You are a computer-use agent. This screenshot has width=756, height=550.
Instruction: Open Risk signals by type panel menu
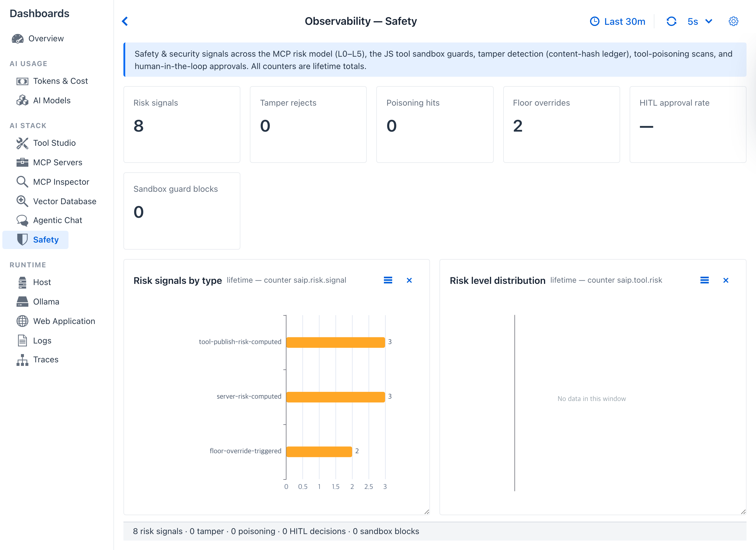388,280
